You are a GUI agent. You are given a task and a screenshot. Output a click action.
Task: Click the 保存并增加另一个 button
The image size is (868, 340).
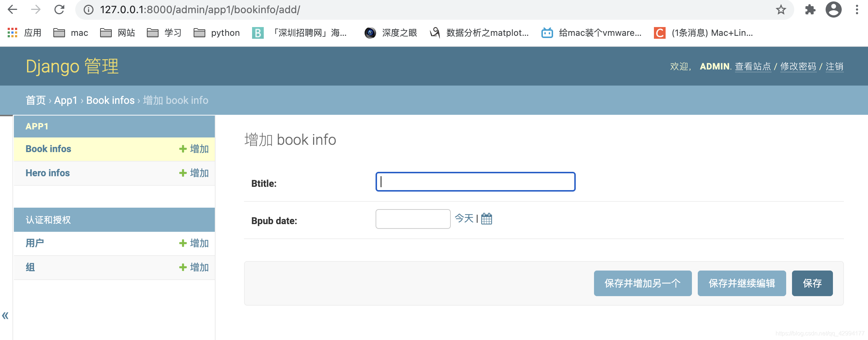click(x=643, y=283)
